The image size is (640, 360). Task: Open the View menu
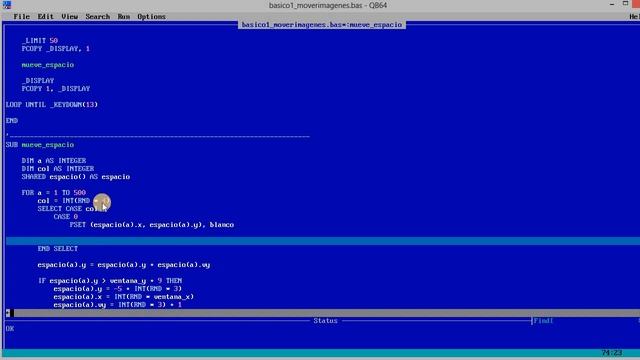click(x=69, y=17)
